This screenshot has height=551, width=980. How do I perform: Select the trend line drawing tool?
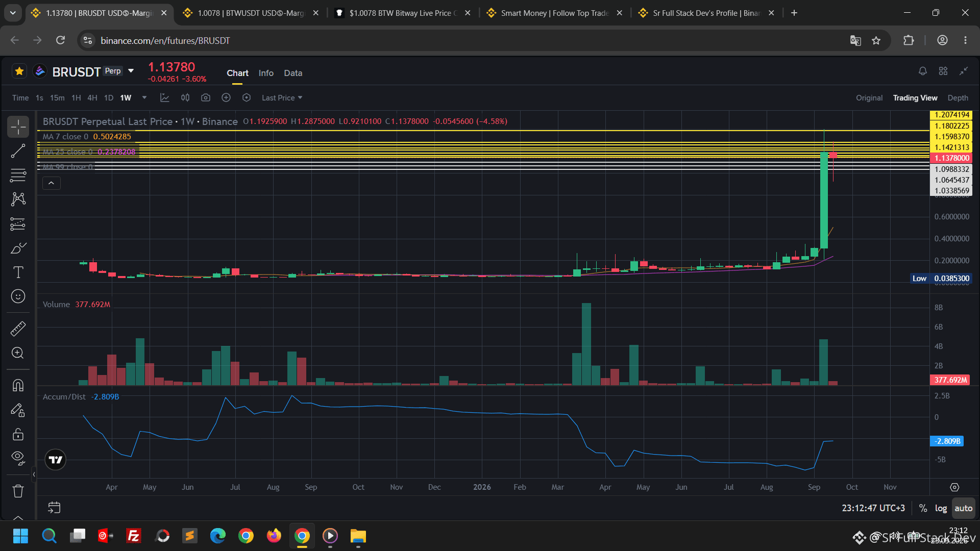click(18, 151)
